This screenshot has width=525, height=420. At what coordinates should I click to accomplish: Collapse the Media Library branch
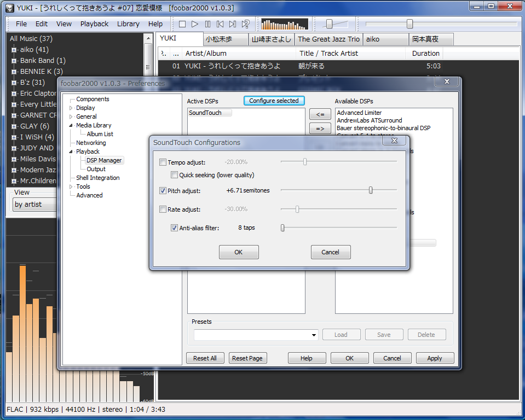click(71, 125)
